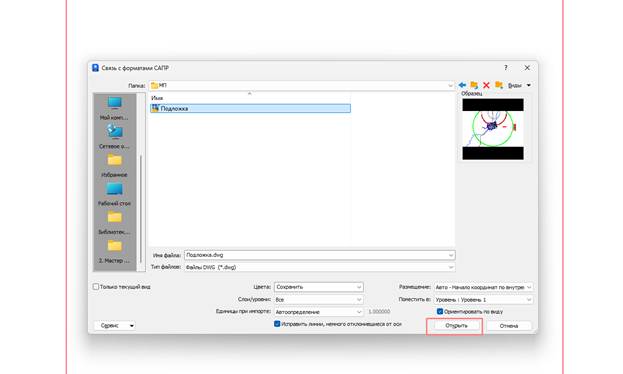Expand the Layers/Levels dropdown set to Все

(319, 300)
